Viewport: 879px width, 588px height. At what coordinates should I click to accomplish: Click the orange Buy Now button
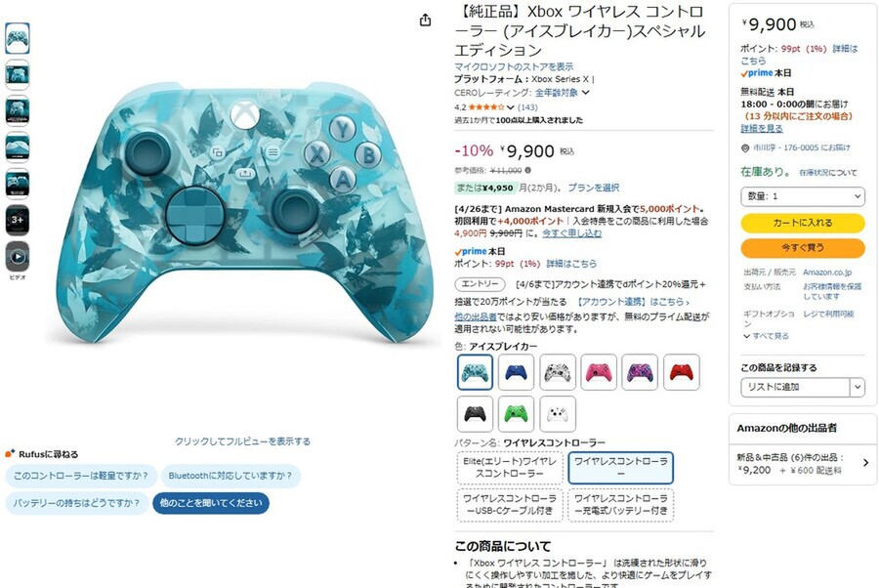(x=802, y=247)
